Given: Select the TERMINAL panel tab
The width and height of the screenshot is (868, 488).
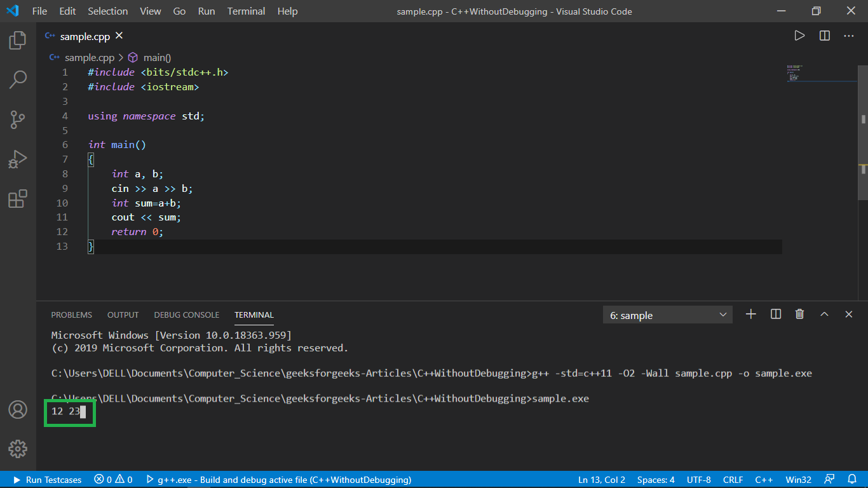Looking at the screenshot, I should [254, 315].
